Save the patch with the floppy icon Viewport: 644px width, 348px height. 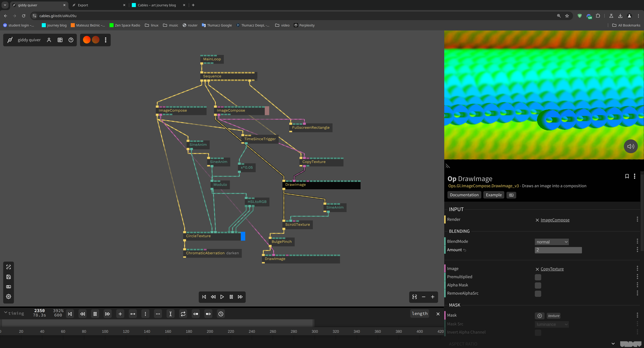coord(9,277)
